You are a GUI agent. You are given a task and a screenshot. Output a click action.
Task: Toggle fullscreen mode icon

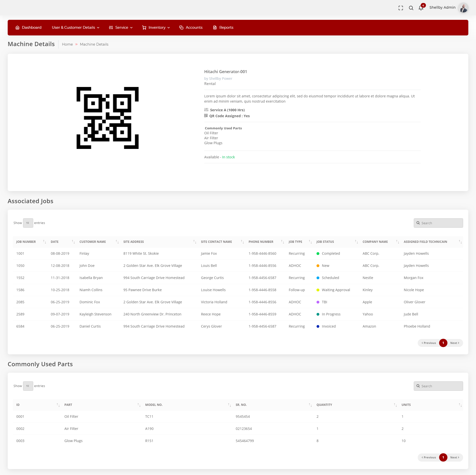point(401,8)
